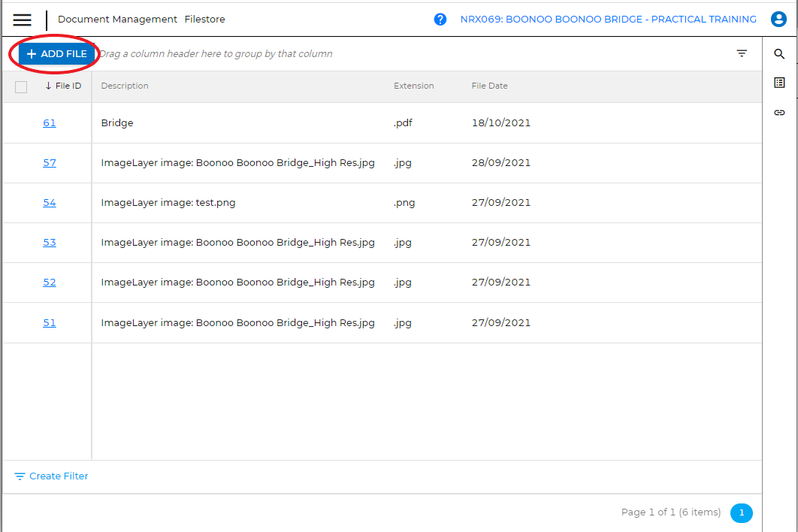Open file record 57
The width and height of the screenshot is (798, 532).
click(49, 162)
